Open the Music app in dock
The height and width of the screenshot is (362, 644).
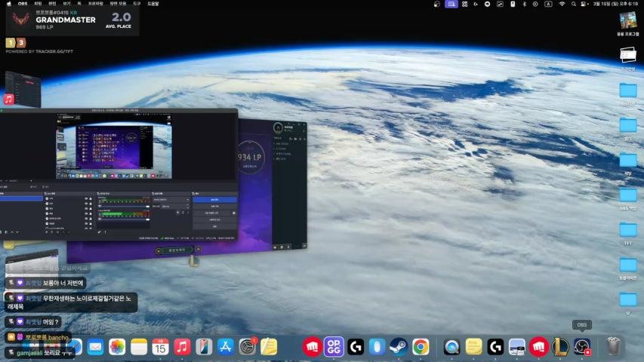182,347
